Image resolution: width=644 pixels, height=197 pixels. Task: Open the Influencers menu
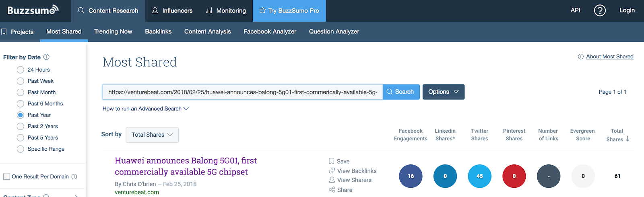tap(172, 11)
